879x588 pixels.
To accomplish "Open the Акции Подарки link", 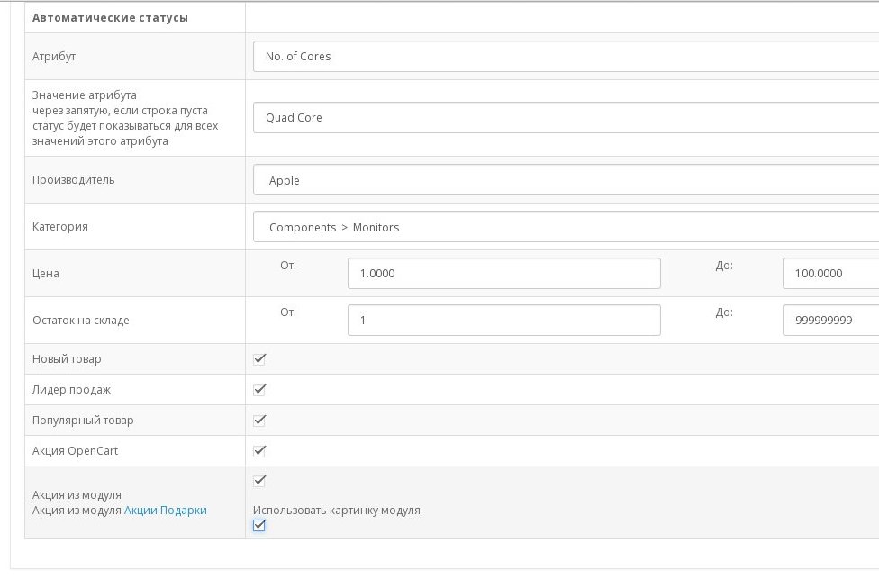I will (166, 510).
